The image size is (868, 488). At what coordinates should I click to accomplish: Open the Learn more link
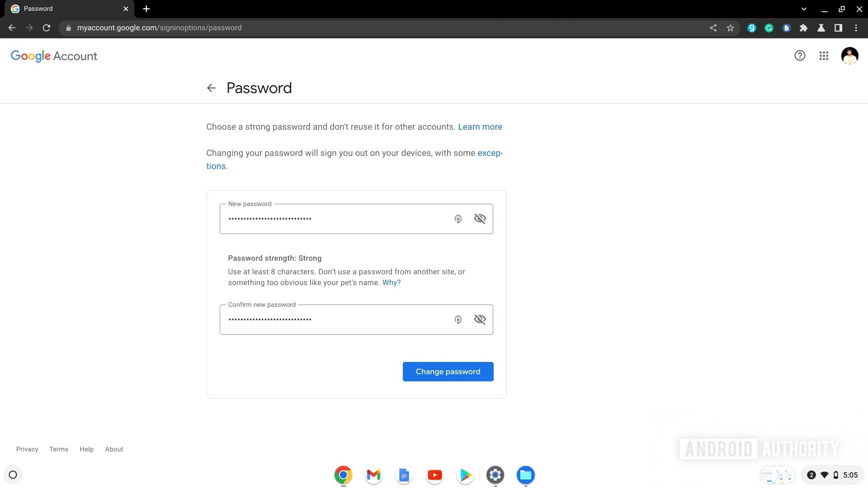[x=480, y=127]
